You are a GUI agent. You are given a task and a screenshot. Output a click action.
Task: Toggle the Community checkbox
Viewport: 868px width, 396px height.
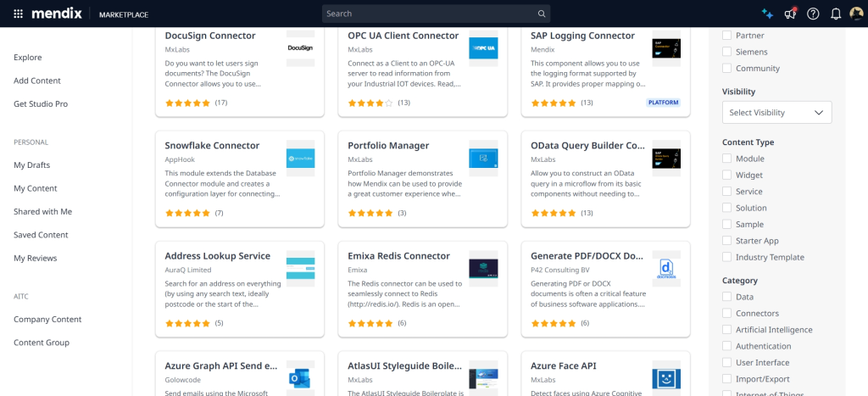coord(726,69)
